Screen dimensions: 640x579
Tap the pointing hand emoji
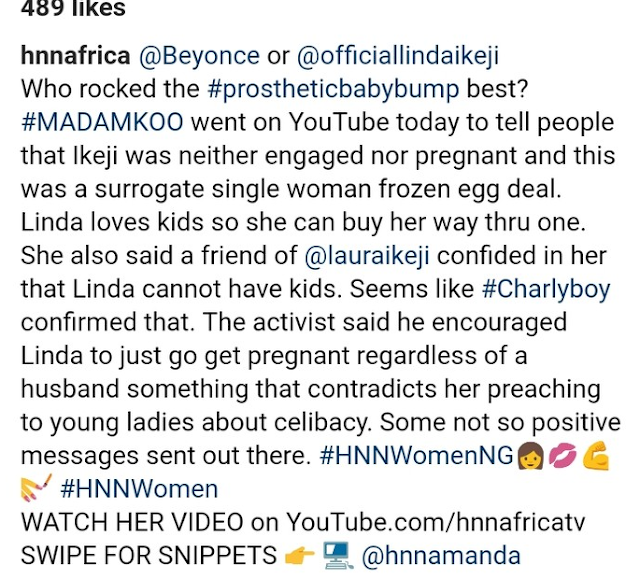pos(300,555)
